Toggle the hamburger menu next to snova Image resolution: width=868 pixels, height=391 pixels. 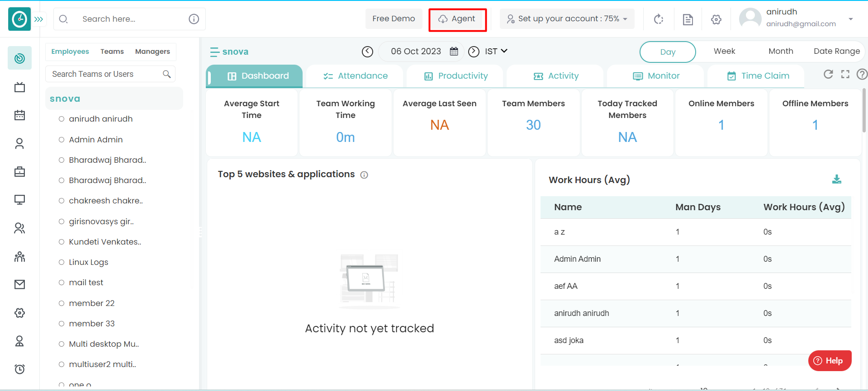click(x=214, y=52)
